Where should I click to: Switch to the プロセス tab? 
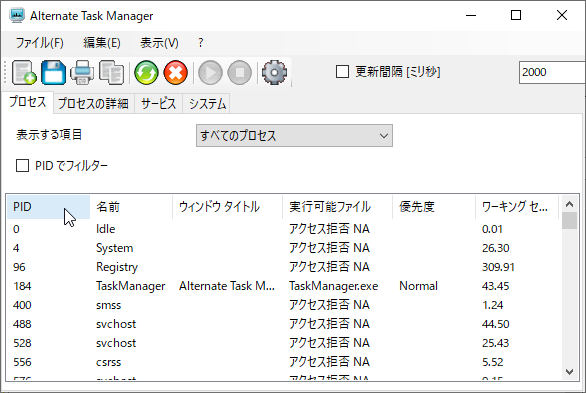28,102
